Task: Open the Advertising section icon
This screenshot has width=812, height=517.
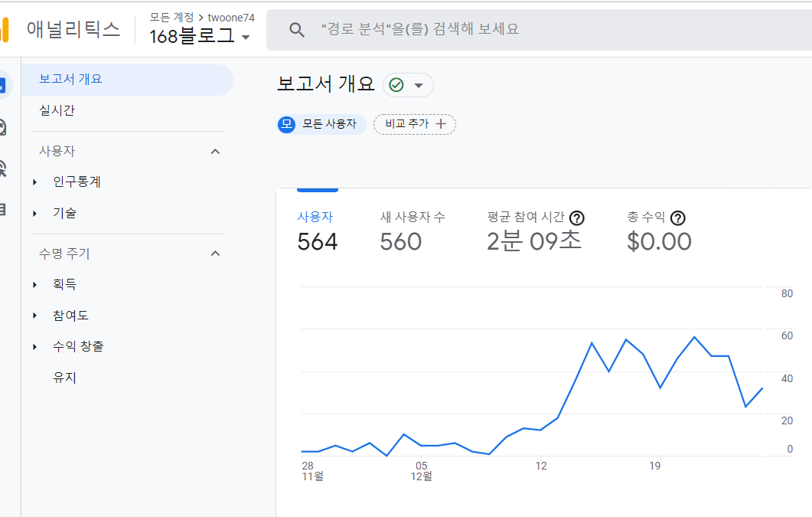Action: pyautogui.click(x=8, y=170)
